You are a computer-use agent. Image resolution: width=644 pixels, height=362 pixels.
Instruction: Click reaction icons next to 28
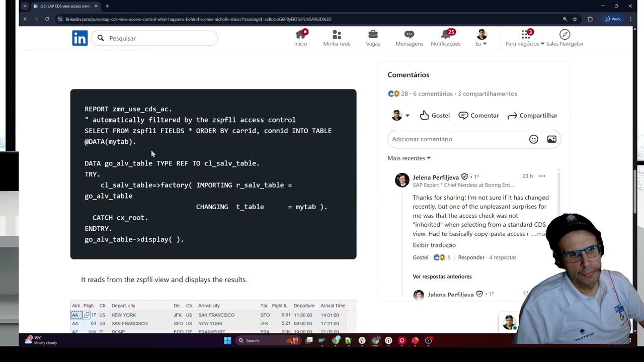click(x=393, y=94)
